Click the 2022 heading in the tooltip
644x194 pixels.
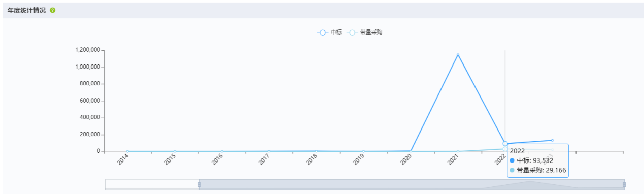(517, 151)
